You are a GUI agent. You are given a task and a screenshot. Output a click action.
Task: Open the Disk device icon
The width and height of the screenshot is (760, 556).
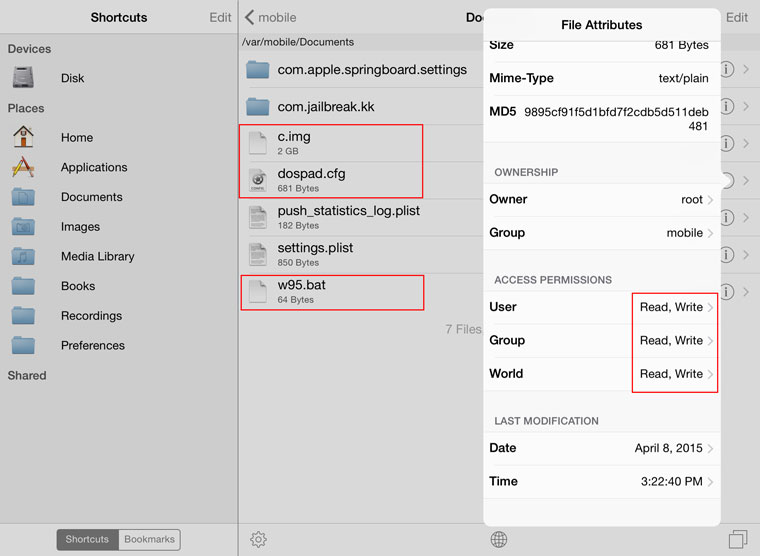pos(24,78)
